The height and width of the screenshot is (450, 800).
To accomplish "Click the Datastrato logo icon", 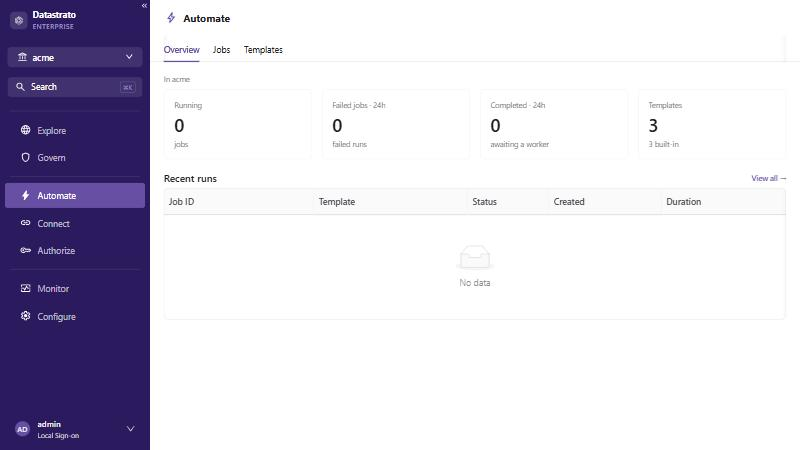I will point(19,20).
